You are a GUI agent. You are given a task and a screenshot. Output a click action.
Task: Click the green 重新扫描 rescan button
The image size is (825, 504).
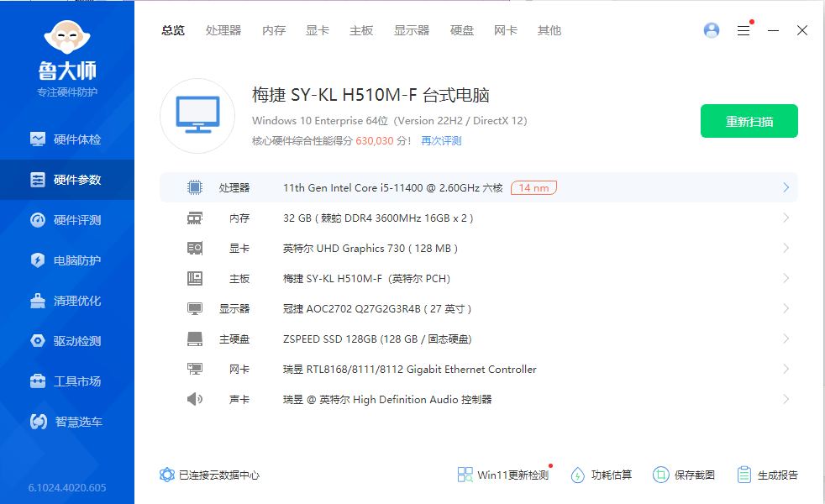[x=749, y=121]
